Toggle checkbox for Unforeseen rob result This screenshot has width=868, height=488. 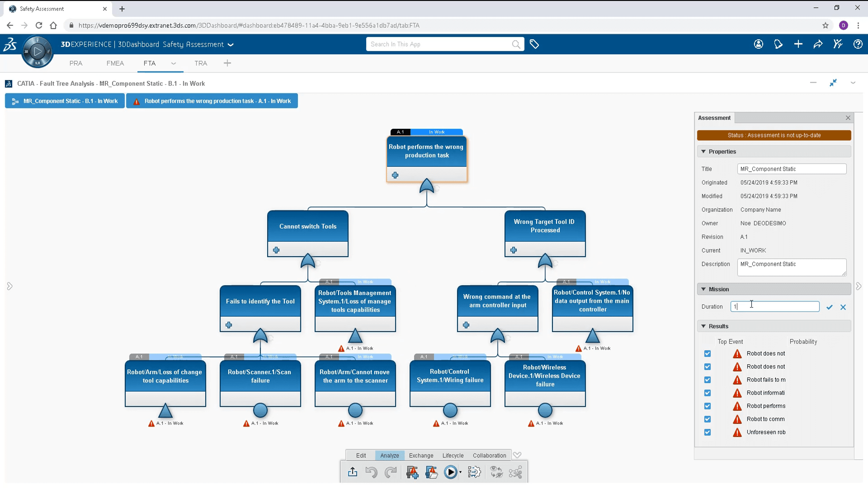pos(708,432)
